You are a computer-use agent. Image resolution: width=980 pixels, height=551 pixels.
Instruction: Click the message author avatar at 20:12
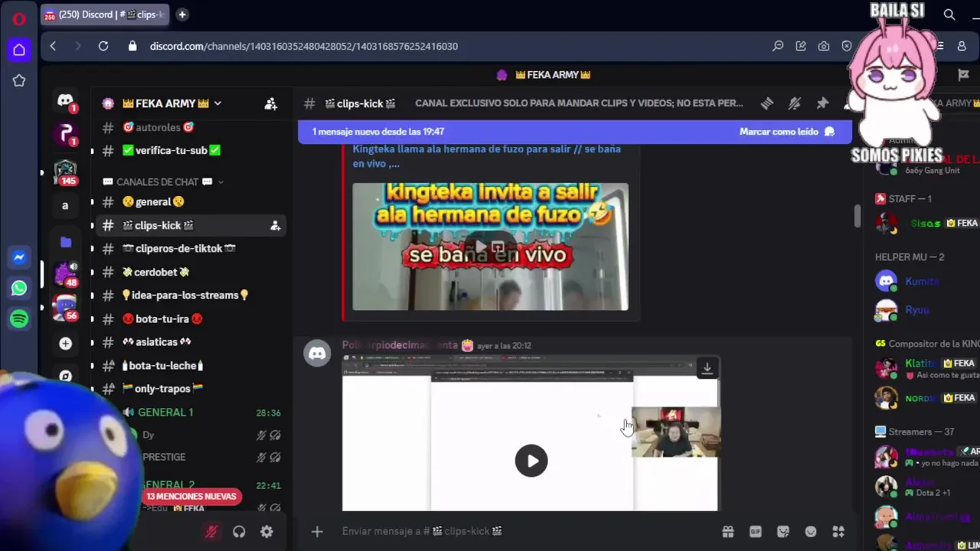(x=317, y=353)
